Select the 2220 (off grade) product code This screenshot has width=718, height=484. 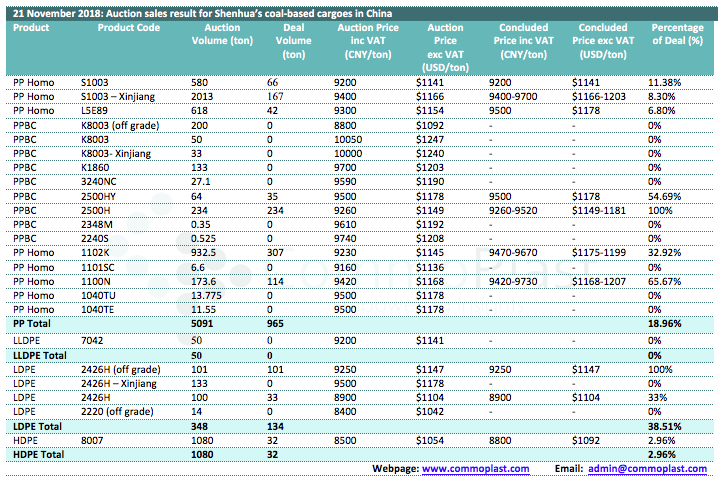point(117,412)
